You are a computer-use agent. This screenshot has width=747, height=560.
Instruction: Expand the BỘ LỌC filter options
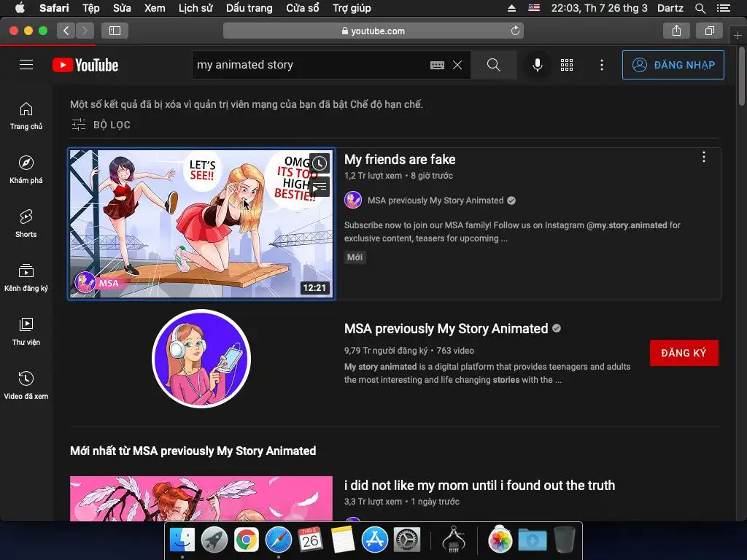coord(101,125)
